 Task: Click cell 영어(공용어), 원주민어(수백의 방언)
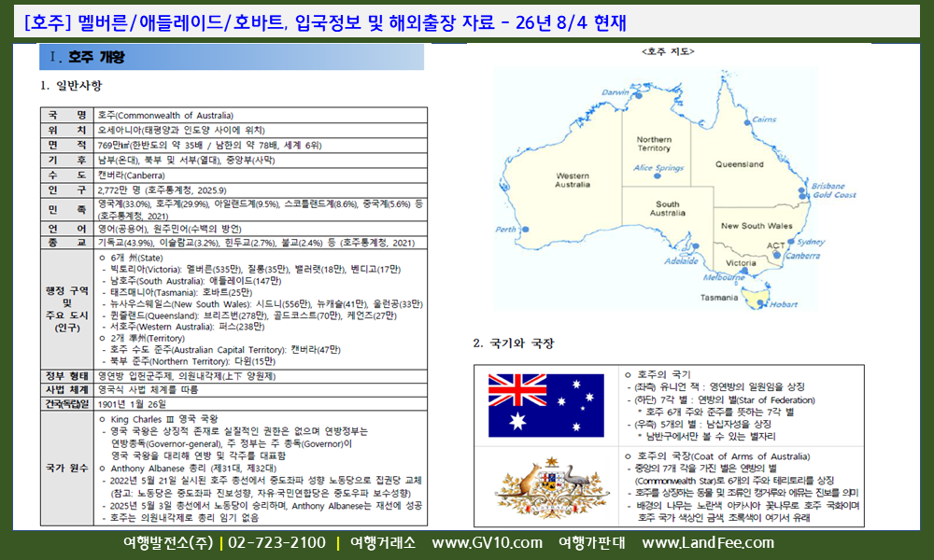click(x=261, y=229)
